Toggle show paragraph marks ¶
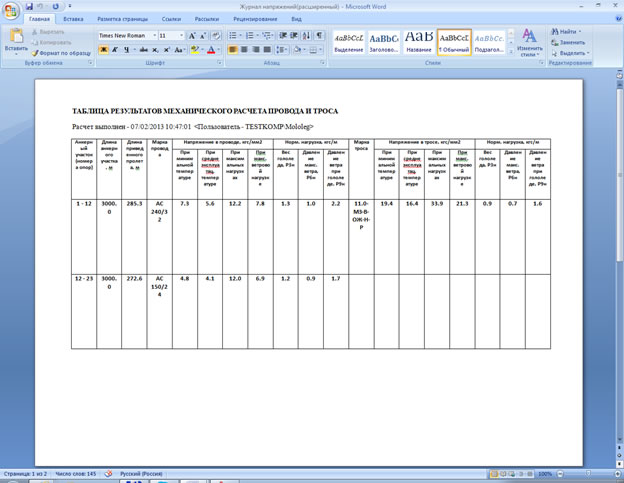 pyautogui.click(x=319, y=36)
